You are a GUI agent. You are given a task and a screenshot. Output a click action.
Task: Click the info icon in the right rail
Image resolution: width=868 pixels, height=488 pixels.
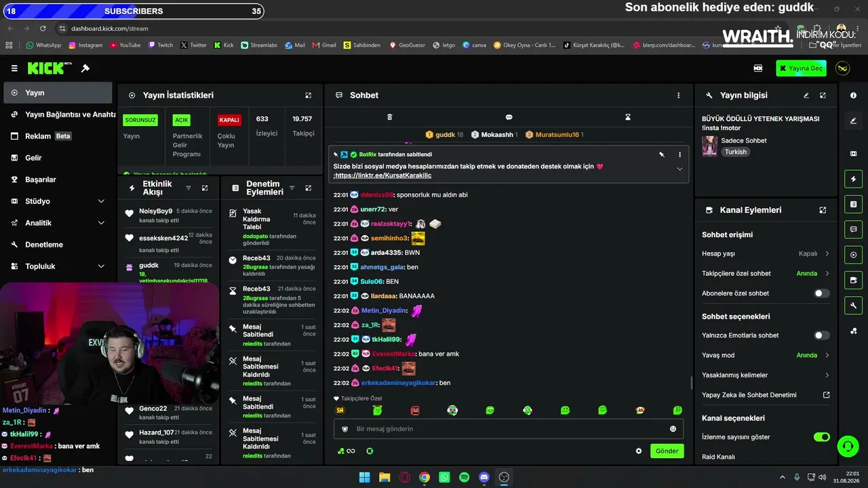pos(853,96)
